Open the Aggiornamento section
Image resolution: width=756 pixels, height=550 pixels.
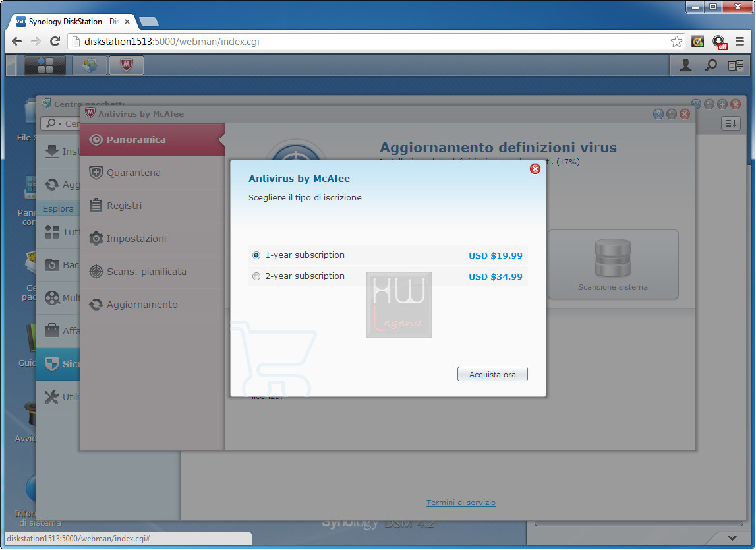click(152, 305)
